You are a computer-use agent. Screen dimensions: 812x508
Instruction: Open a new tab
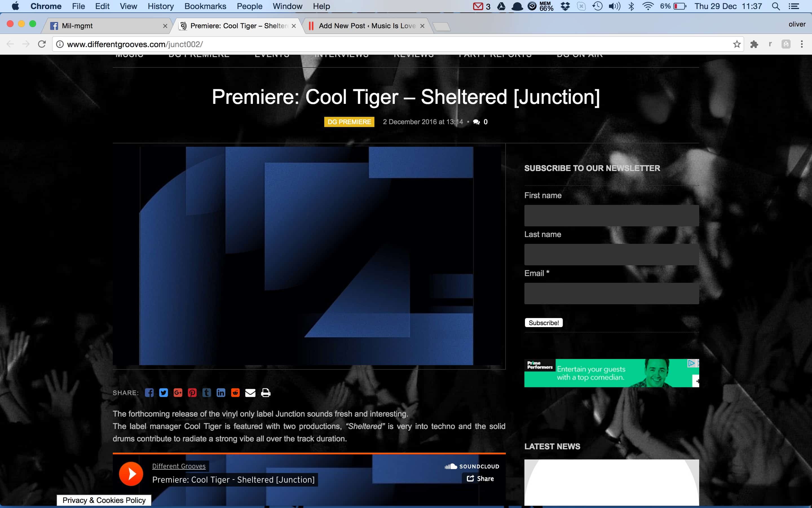point(442,27)
